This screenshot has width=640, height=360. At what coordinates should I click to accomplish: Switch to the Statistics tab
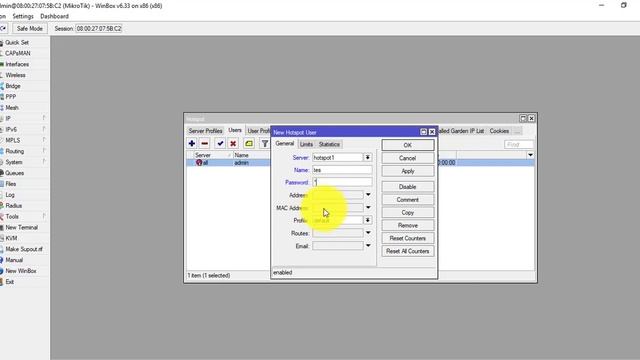[x=329, y=144]
